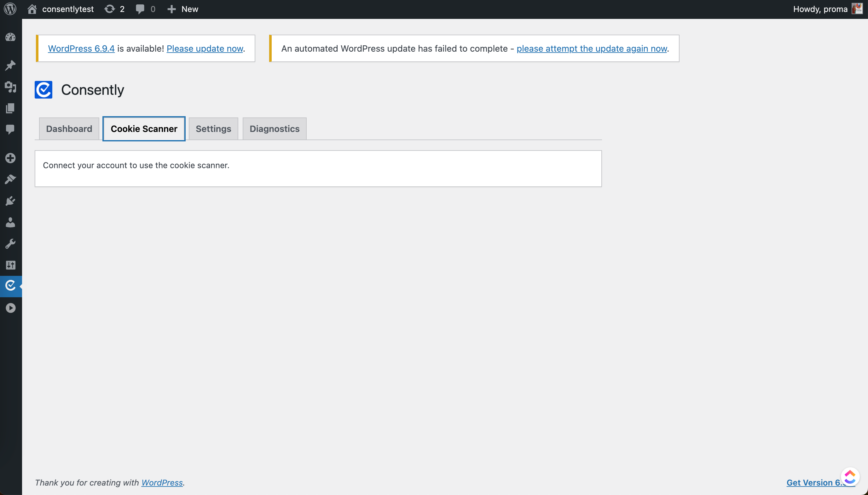Viewport: 868px width, 495px height.
Task: Switch to the Dashboard tab
Action: [69, 128]
